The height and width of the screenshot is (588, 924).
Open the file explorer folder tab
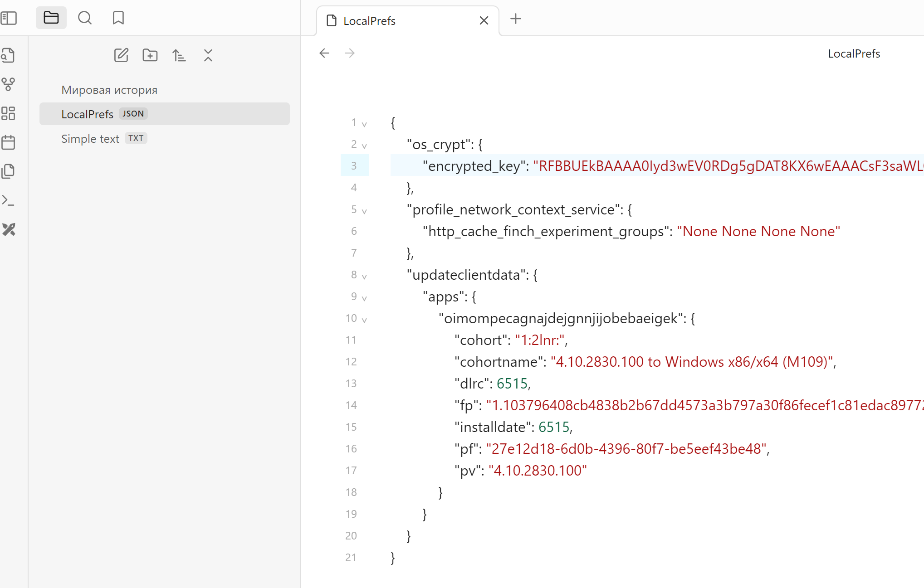point(51,18)
